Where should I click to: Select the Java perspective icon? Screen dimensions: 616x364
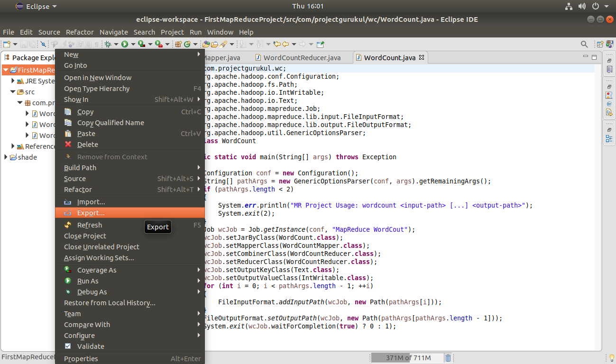click(609, 44)
